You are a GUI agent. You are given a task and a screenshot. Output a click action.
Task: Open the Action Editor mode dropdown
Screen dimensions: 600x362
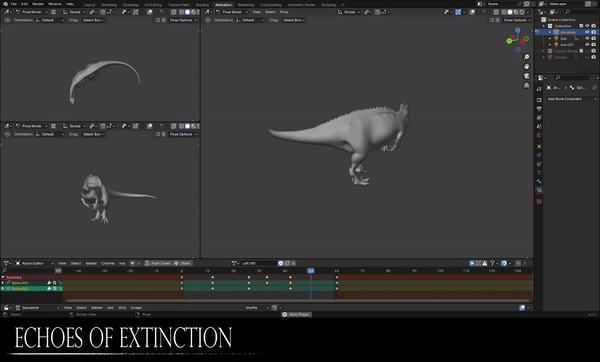[34, 263]
